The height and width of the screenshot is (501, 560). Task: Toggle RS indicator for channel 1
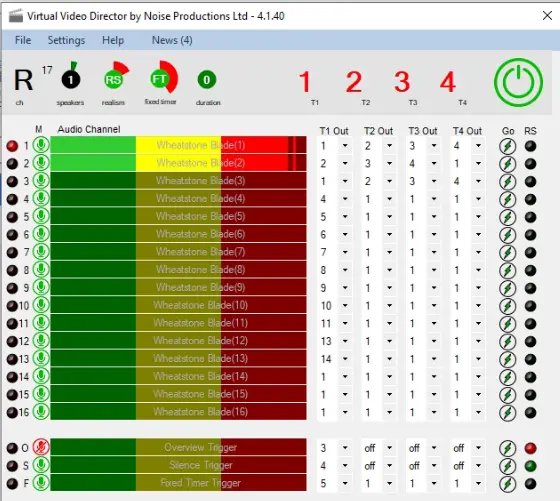coord(530,146)
